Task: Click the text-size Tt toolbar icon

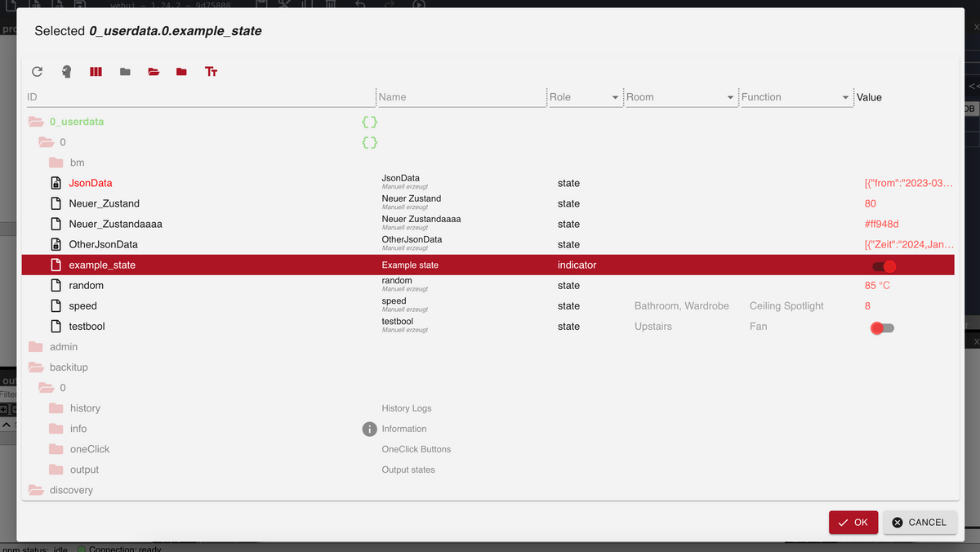Action: pos(211,72)
